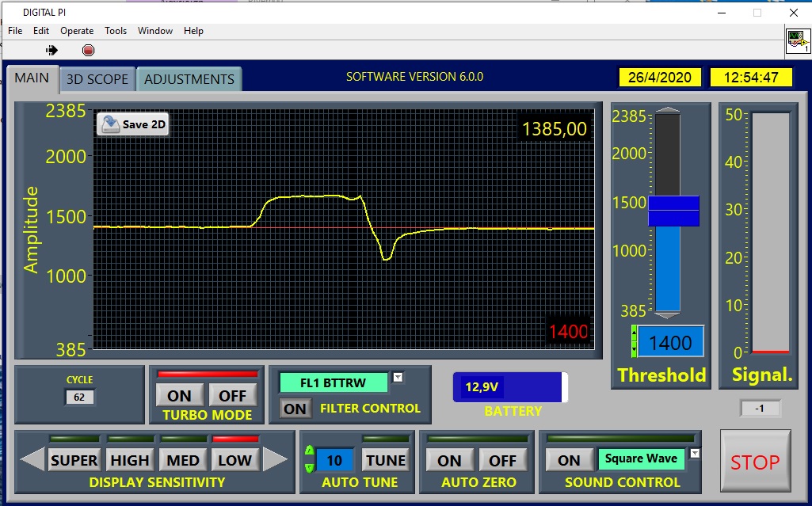Enable Sound Control with ON button
The image size is (812, 506).
click(569, 460)
